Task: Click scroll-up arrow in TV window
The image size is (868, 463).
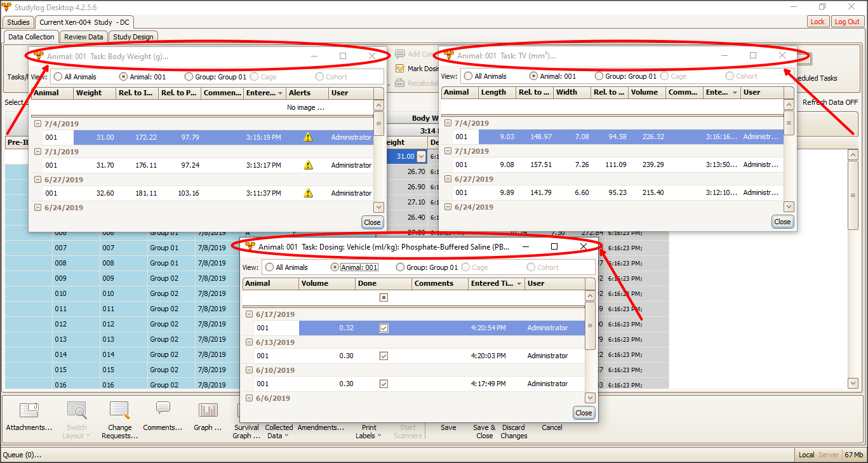Action: pos(789,105)
